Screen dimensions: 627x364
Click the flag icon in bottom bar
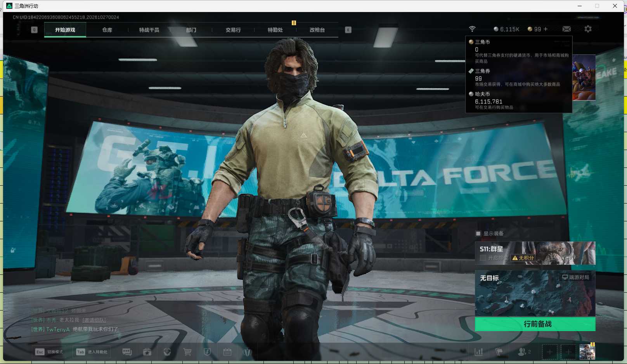tap(499, 352)
